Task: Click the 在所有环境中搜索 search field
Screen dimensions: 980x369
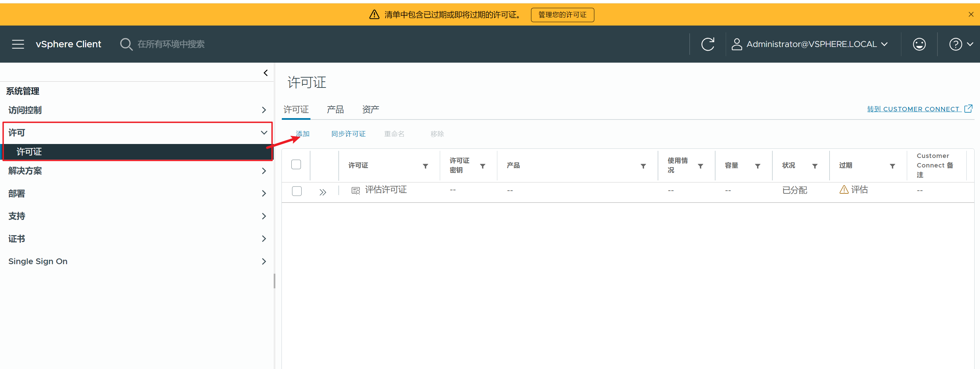Action: point(171,44)
